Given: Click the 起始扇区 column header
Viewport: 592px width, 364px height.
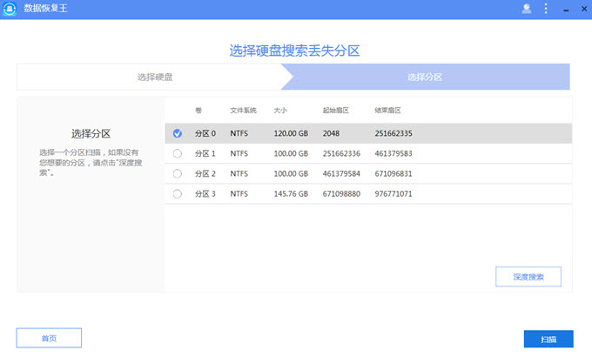Looking at the screenshot, I should [335, 111].
